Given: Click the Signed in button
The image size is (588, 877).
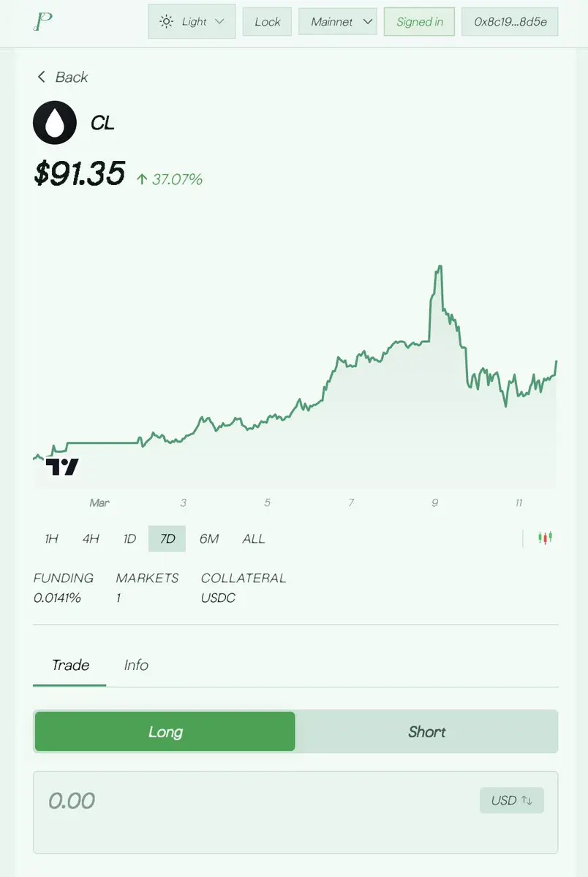Looking at the screenshot, I should click(420, 22).
